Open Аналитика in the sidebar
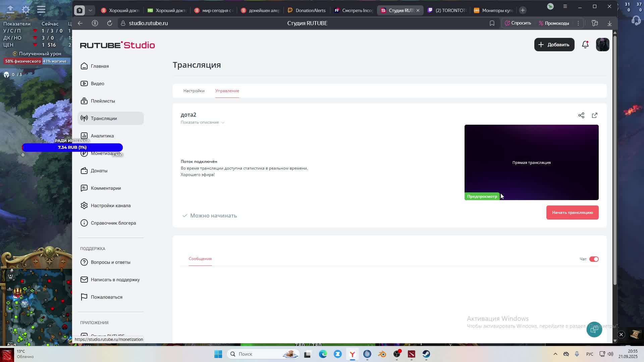 tap(102, 136)
